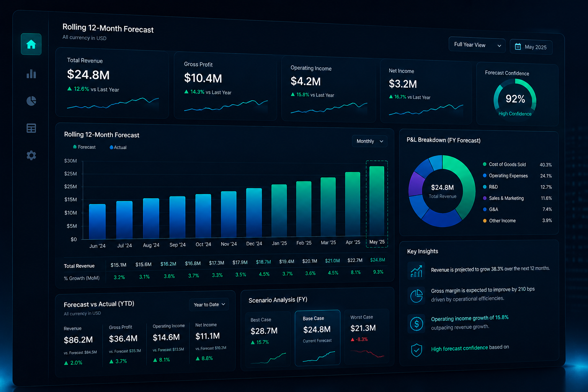
Task: Click the shield checkmark insight icon
Action: pos(416,350)
